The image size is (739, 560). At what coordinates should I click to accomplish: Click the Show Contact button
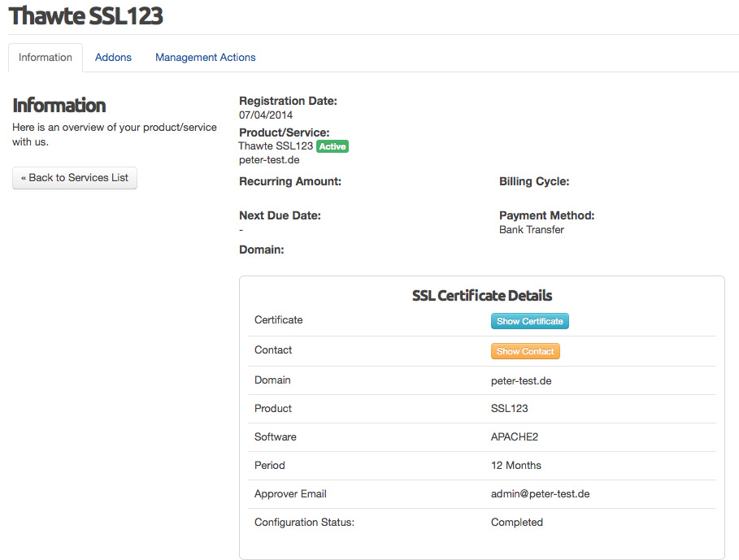tap(525, 351)
